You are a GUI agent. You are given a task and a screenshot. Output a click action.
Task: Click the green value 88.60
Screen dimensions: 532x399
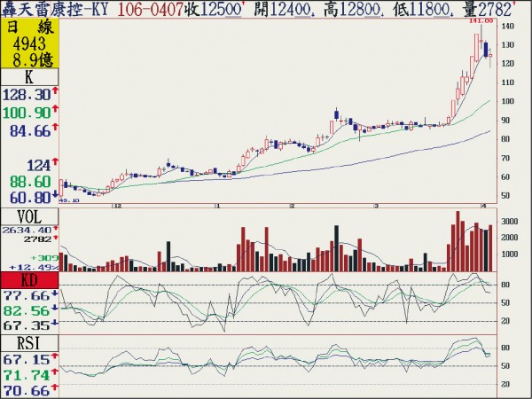(x=30, y=182)
